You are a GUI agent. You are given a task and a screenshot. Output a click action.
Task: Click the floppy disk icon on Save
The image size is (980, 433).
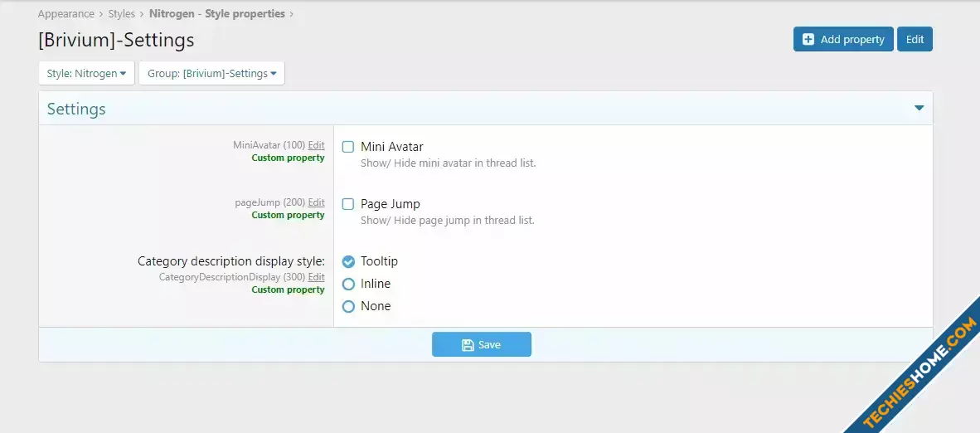click(x=468, y=345)
